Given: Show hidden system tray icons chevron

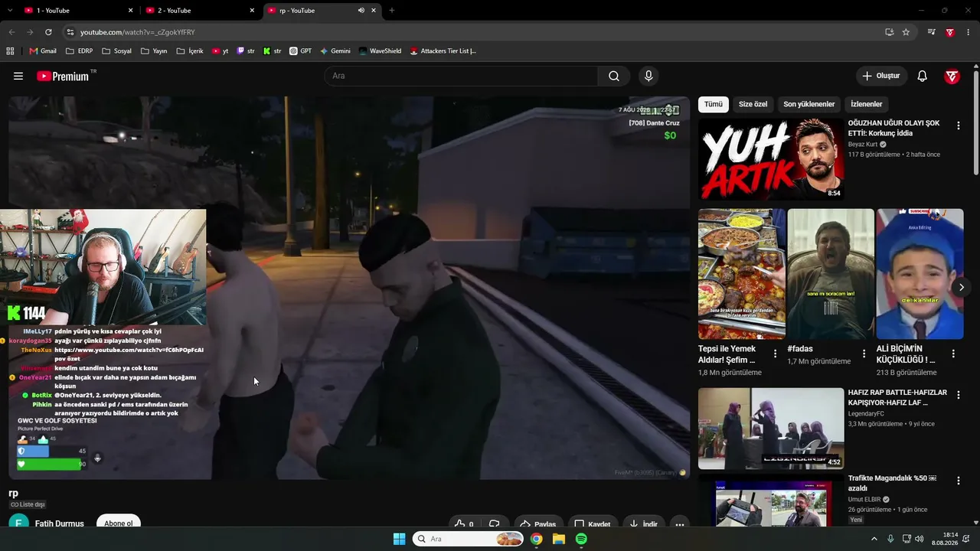Looking at the screenshot, I should tap(874, 539).
